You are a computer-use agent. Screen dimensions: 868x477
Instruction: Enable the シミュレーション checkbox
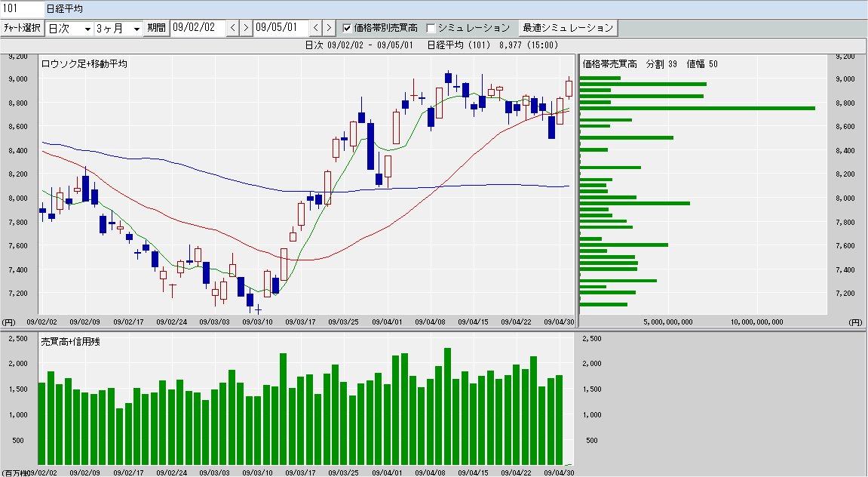click(431, 28)
